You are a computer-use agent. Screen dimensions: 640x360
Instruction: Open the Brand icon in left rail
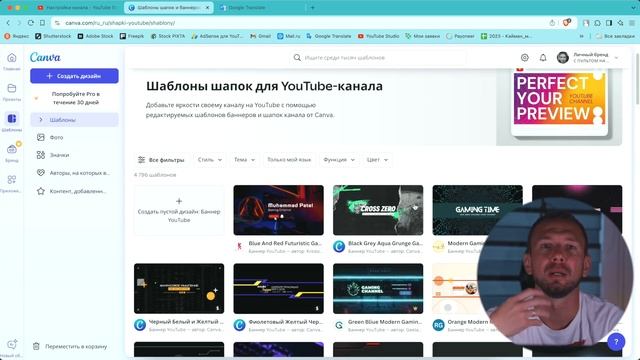pyautogui.click(x=12, y=149)
